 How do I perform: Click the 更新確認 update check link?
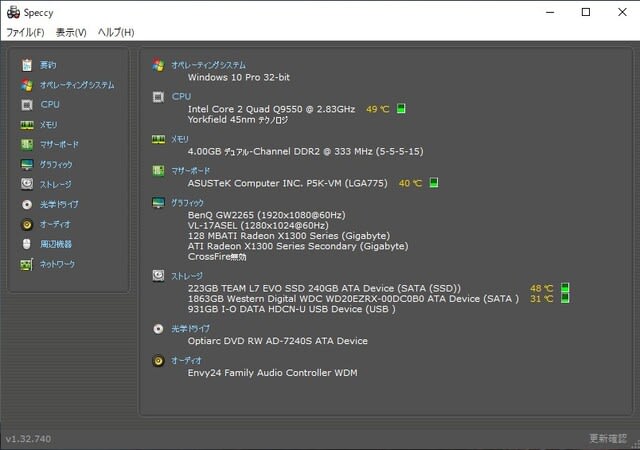tap(608, 439)
